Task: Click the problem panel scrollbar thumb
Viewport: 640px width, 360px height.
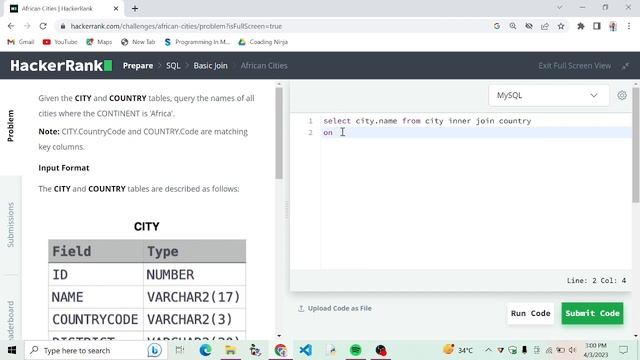Action: pyautogui.click(x=279, y=133)
